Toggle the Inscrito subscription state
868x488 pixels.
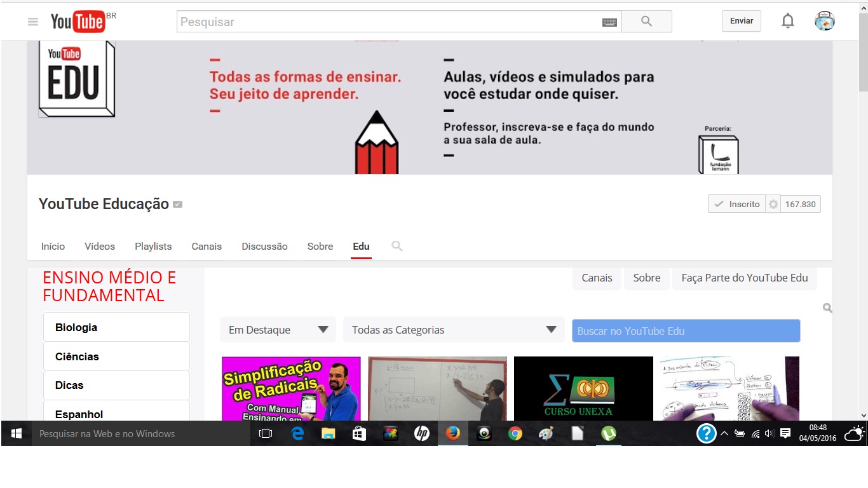(x=736, y=204)
